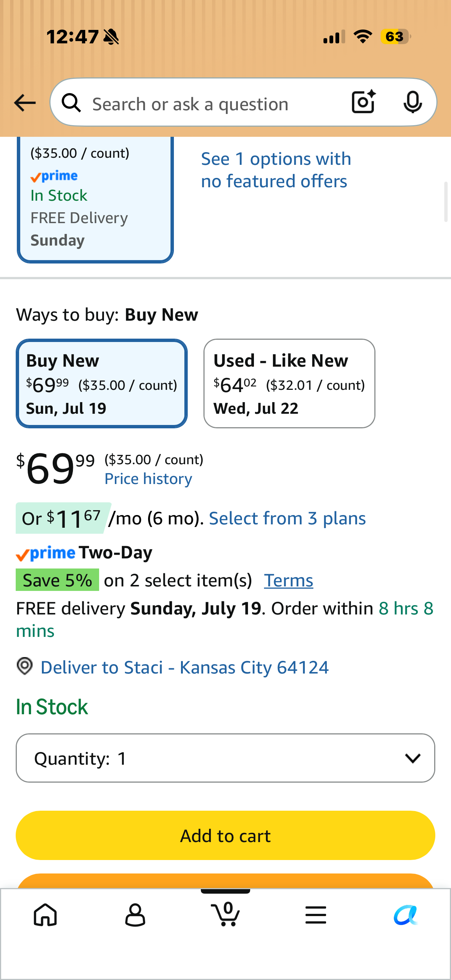Launch the Alexa assistant icon
The image size is (451, 980).
pos(406,915)
